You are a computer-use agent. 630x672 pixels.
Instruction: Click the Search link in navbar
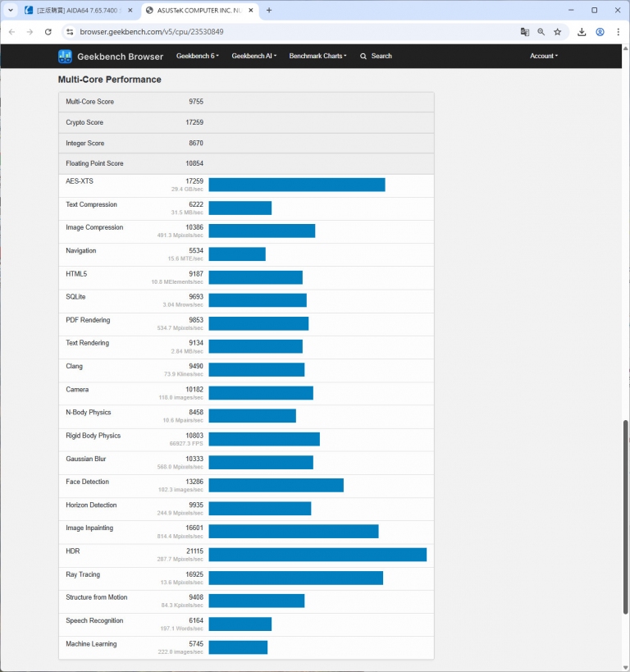click(376, 56)
